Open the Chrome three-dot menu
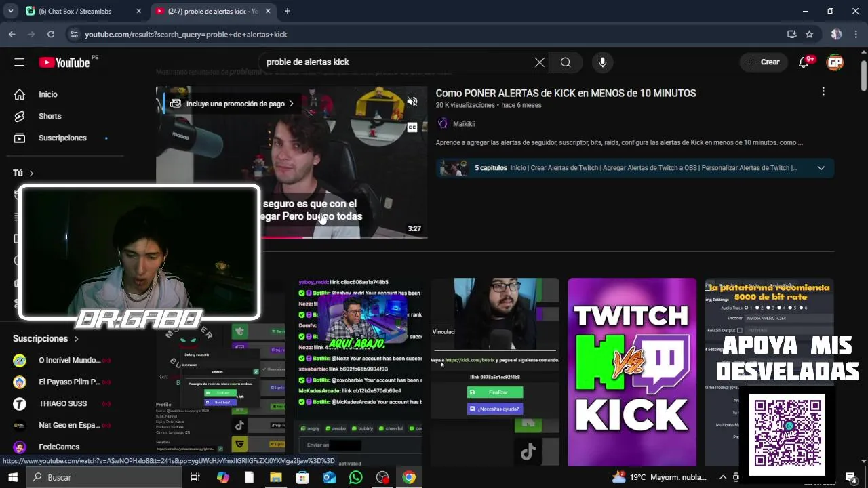This screenshot has width=868, height=488. pyautogui.click(x=856, y=34)
